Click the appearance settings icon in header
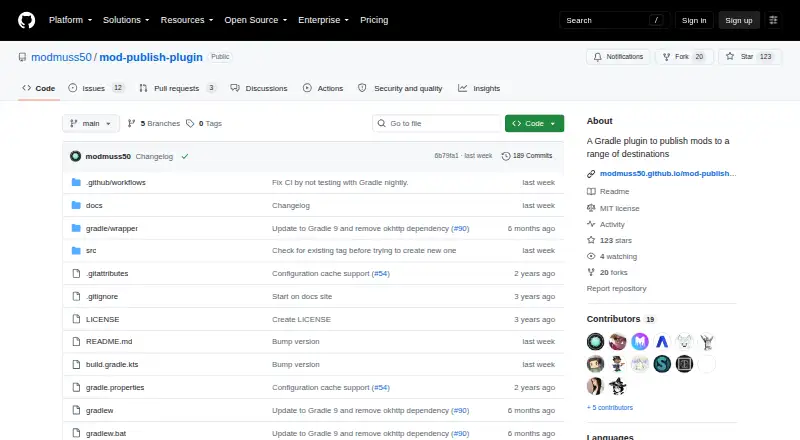800x440 pixels. (773, 20)
